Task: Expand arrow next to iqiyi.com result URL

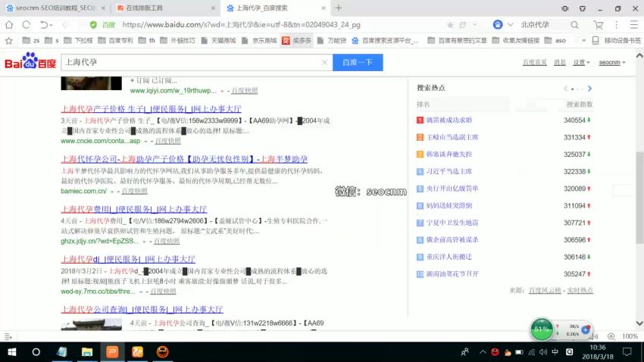Action: (x=222, y=91)
